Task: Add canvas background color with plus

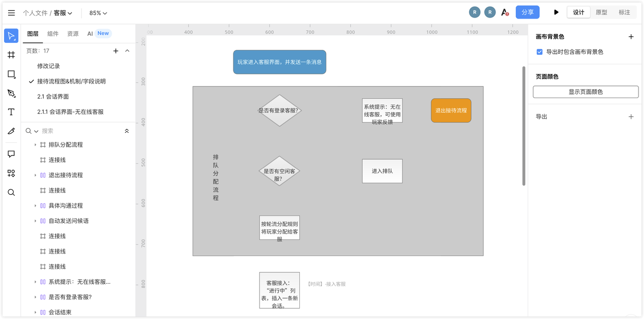Action: coord(631,37)
